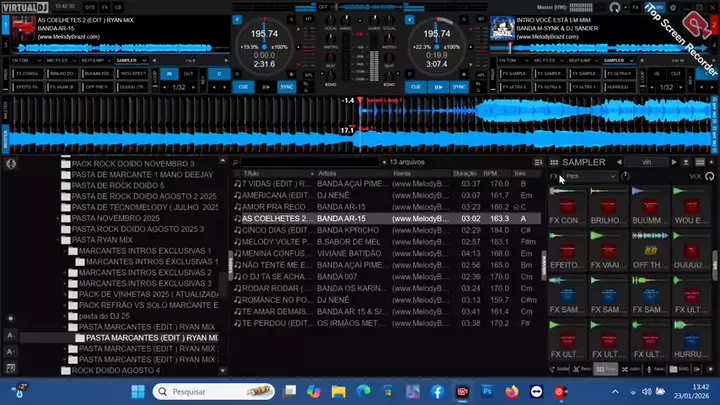Click the sampler grid icon beside SAMPLER title
This screenshot has height=405, width=720.
[554, 162]
